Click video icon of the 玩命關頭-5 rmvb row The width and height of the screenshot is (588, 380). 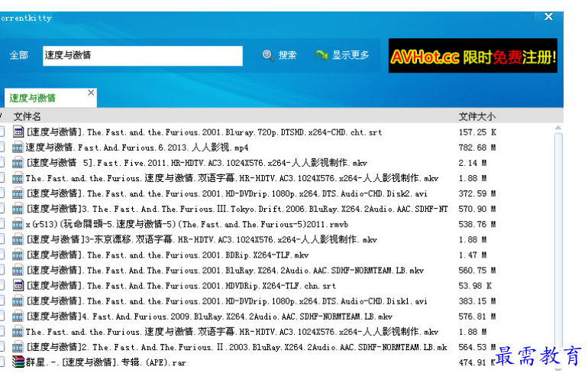[18, 224]
